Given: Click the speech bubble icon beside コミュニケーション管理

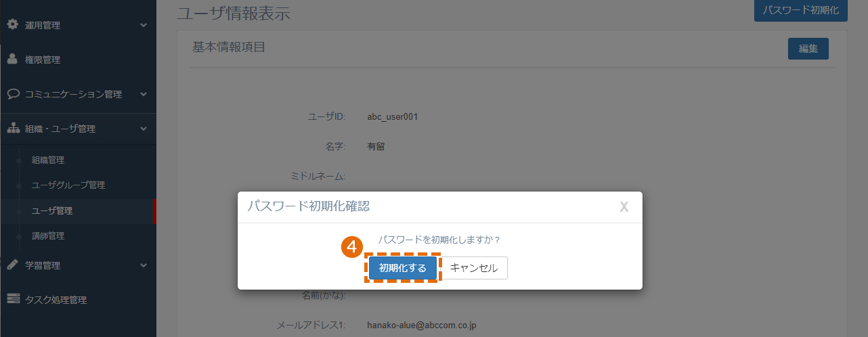Looking at the screenshot, I should pos(13,93).
